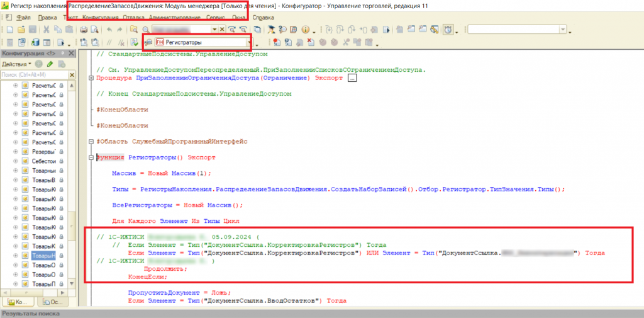Click the Open file toolbar icon
Image resolution: width=644 pixels, height=318 pixels.
(21, 29)
